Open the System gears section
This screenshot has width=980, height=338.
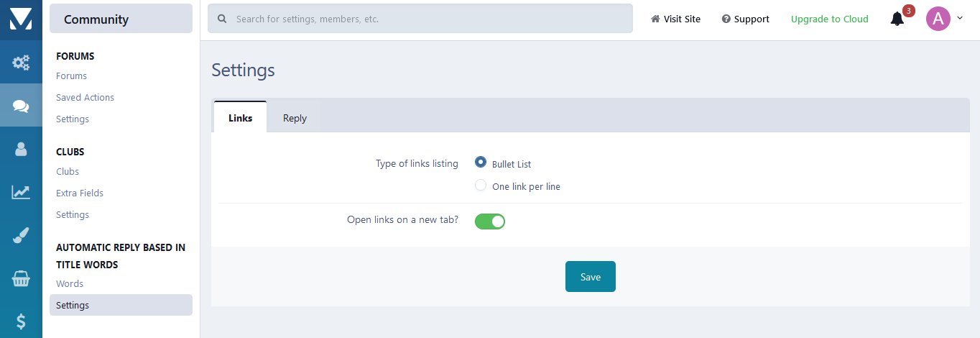(x=21, y=63)
